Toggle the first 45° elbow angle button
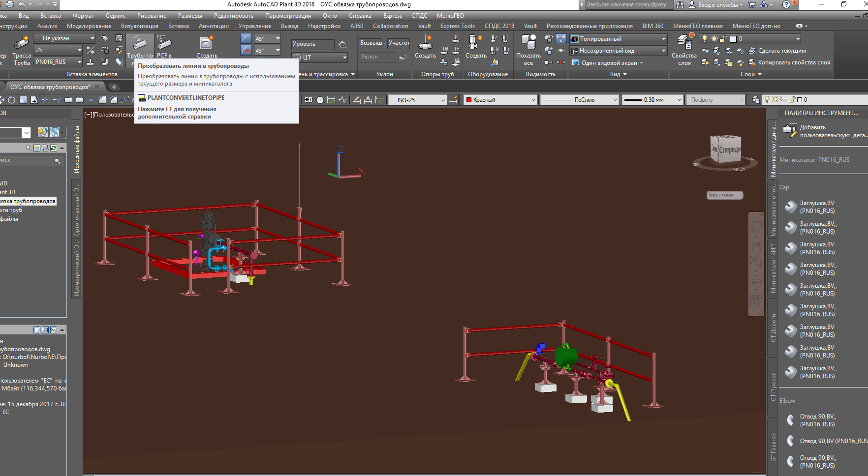868x476 pixels. click(246, 38)
